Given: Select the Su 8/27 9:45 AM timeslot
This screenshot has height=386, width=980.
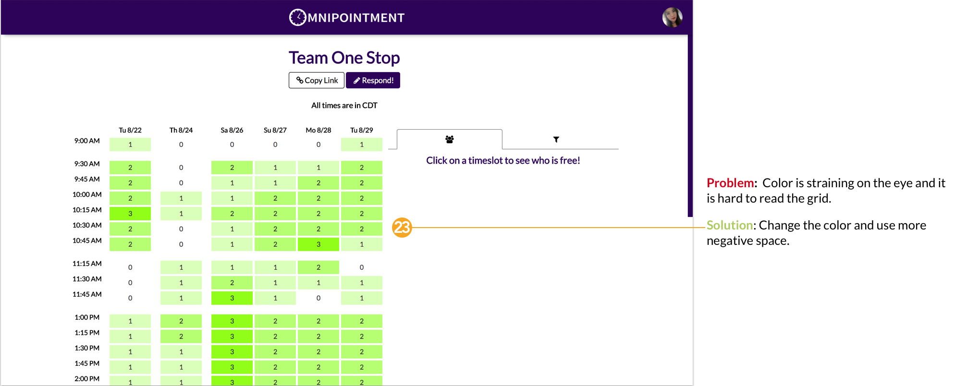Looking at the screenshot, I should click(275, 183).
